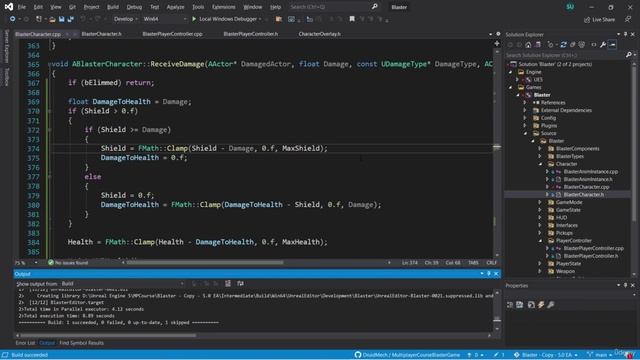Open the Extensions menu
The width and height of the screenshot is (640, 360).
click(x=224, y=7)
